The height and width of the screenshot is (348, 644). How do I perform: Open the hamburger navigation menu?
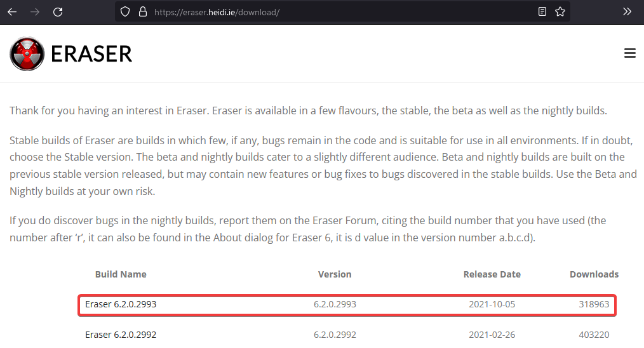click(x=629, y=53)
